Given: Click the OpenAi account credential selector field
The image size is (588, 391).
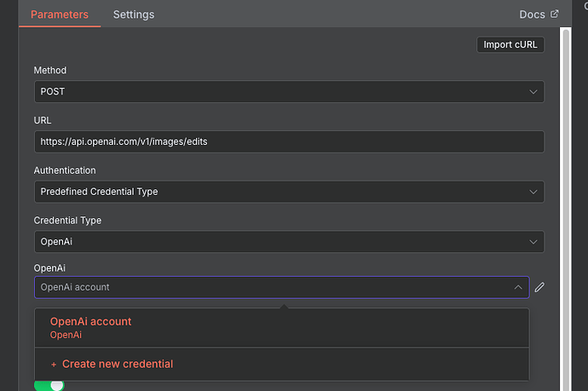Looking at the screenshot, I should pos(273,288).
